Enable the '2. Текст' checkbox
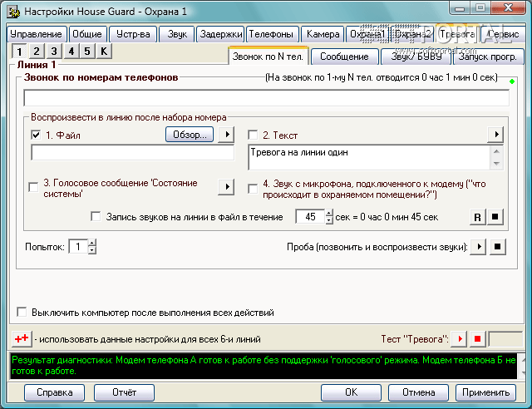 [253, 135]
